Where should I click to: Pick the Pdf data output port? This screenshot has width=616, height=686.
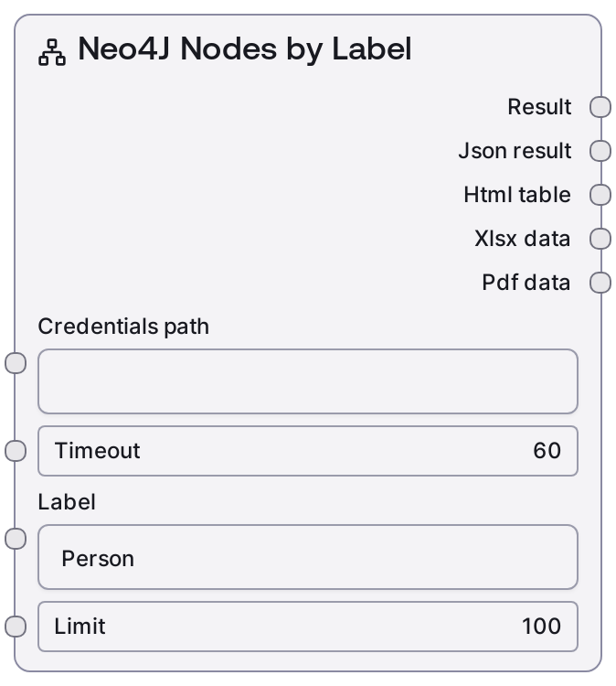600,283
